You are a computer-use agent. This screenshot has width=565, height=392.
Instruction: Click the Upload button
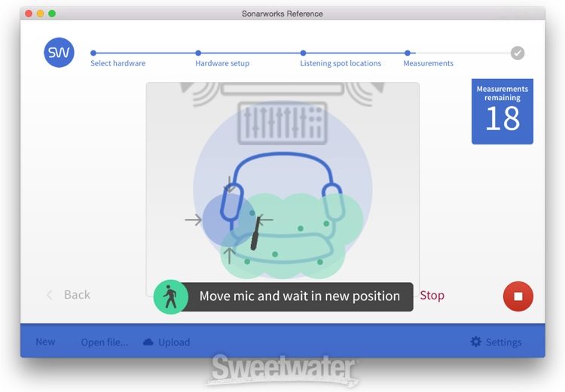pyautogui.click(x=166, y=342)
